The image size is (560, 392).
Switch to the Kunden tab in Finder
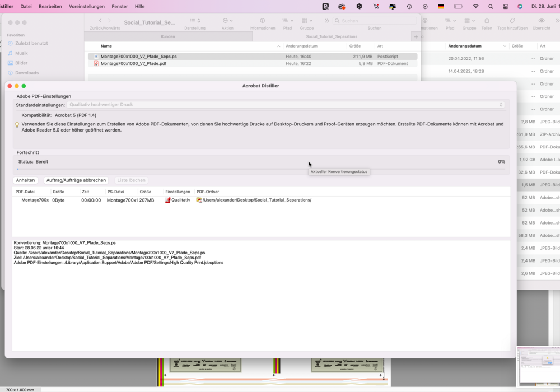tap(168, 36)
